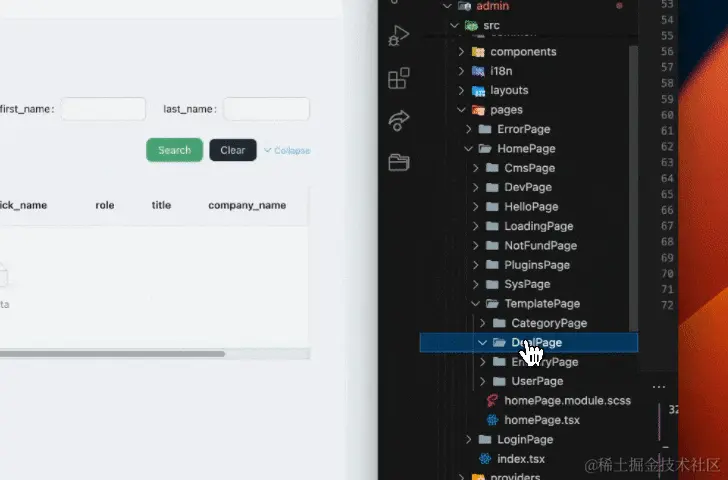Open the share arrow activity bar icon
Screen dimensions: 728x480
398,121
